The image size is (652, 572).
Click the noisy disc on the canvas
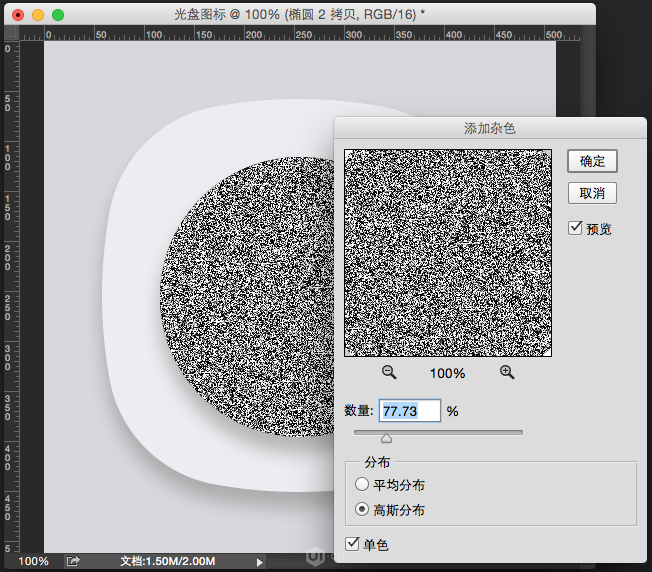pos(248,296)
